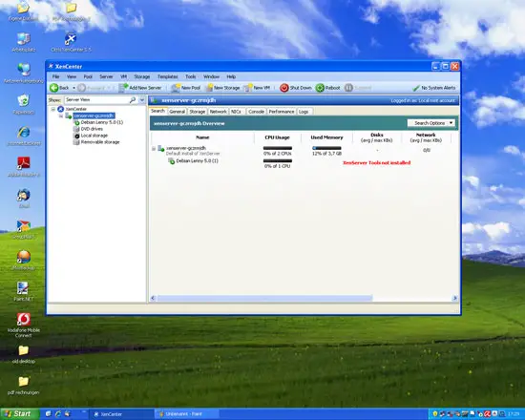Click the New VM toolbar icon
Viewport: 525px width, 420px height.
click(x=248, y=88)
